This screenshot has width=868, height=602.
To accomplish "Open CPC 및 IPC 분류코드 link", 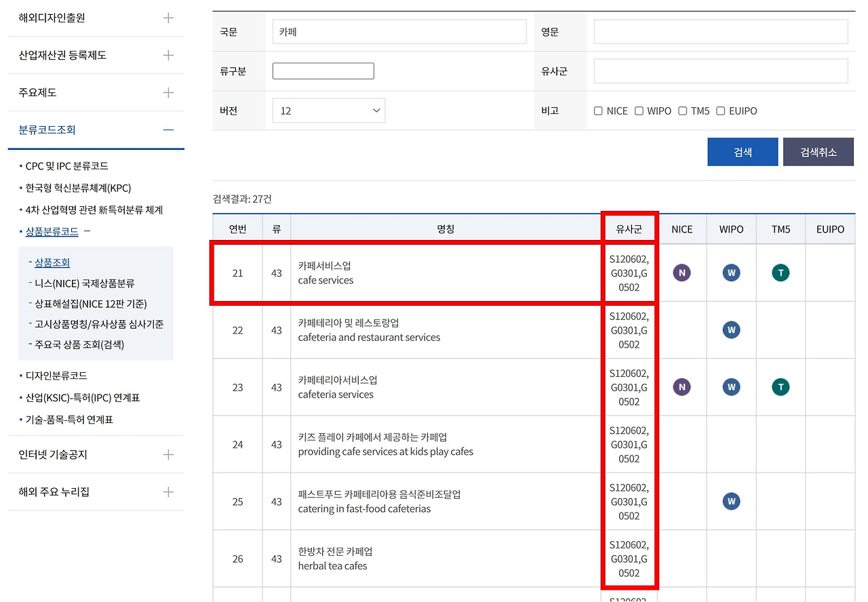I will click(x=67, y=166).
